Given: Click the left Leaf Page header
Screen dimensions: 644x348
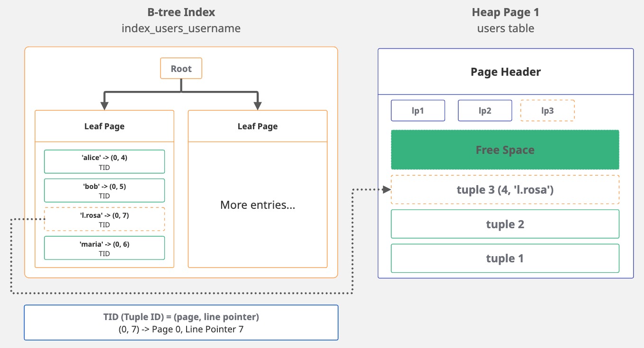Looking at the screenshot, I should tap(104, 126).
